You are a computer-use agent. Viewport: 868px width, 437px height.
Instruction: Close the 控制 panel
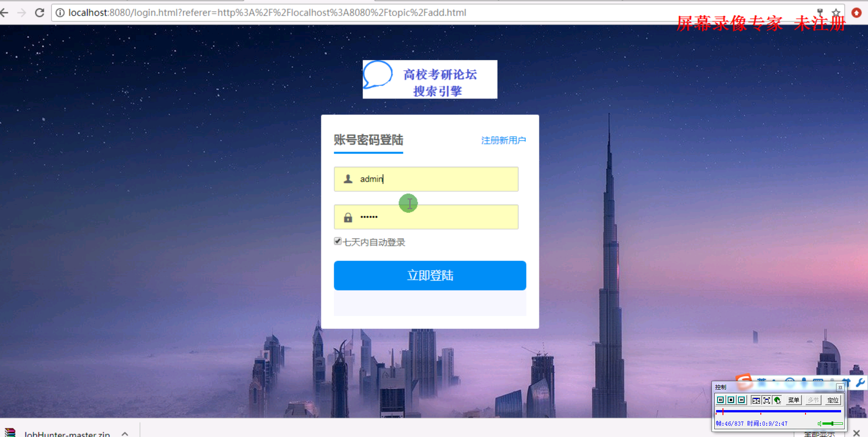pyautogui.click(x=840, y=387)
